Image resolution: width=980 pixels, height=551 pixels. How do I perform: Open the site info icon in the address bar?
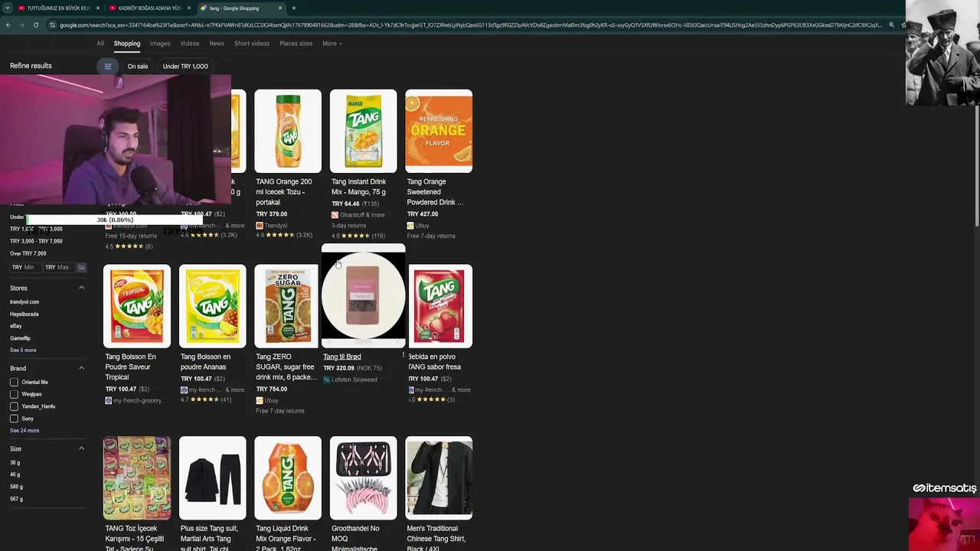coord(52,25)
